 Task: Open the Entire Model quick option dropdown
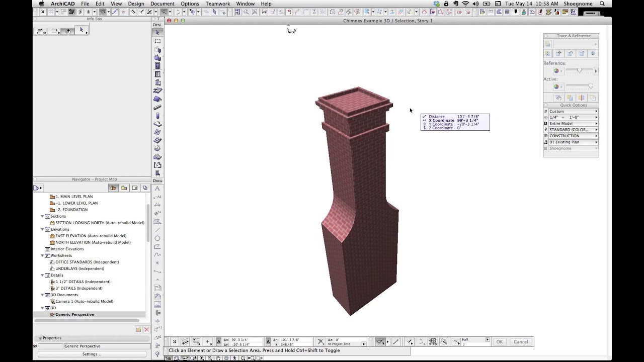[x=573, y=123]
